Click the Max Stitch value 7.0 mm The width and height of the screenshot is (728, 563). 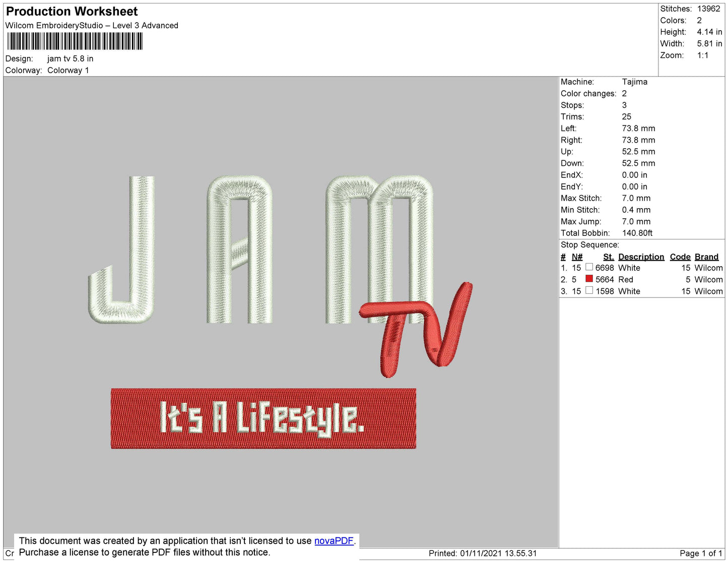pyautogui.click(x=636, y=198)
